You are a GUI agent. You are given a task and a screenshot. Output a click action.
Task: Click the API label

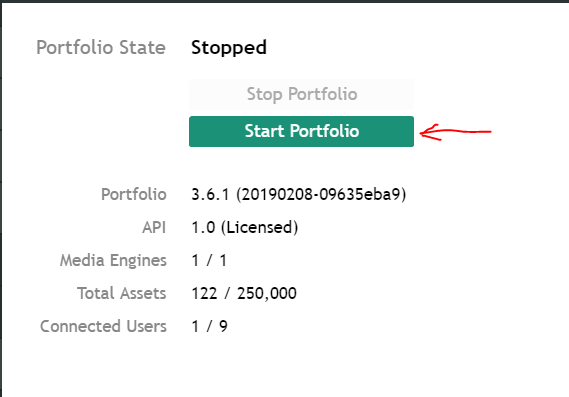pyautogui.click(x=154, y=228)
